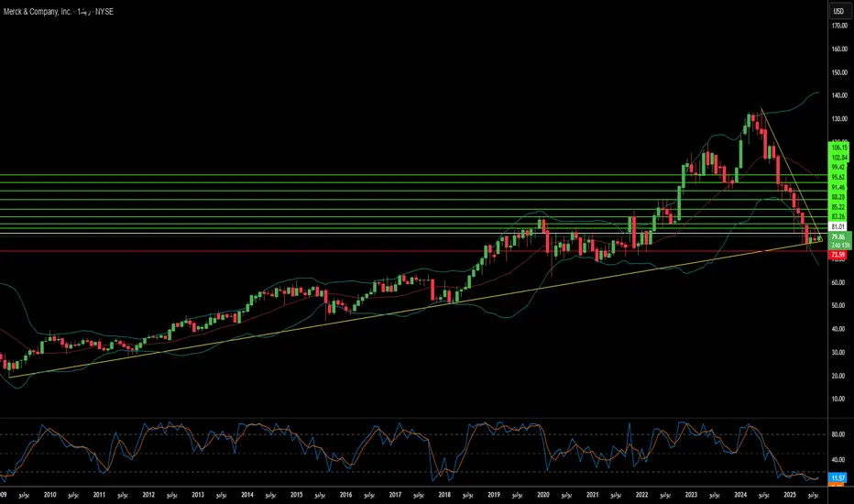Click the 83.26 price level label
Viewport: 854px width, 504px height.
tap(838, 217)
